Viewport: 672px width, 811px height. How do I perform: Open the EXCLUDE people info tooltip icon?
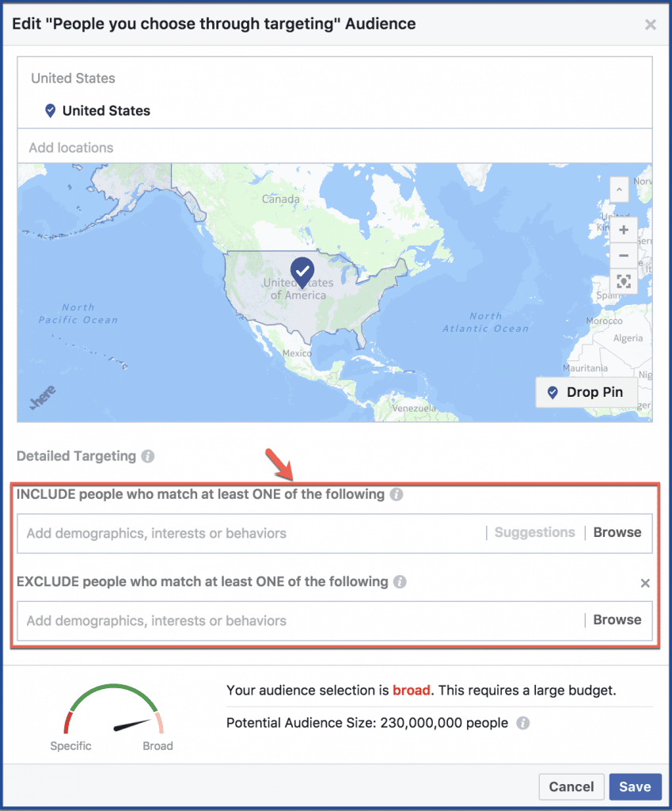coord(400,582)
